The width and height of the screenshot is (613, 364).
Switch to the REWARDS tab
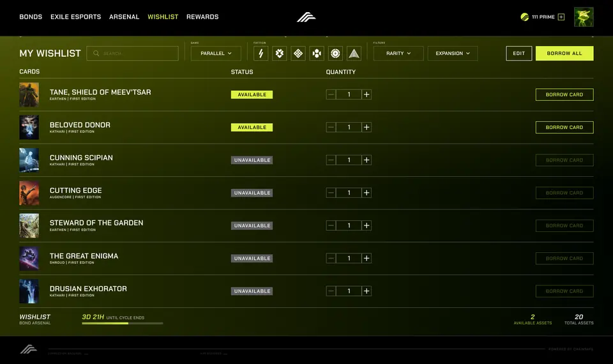(202, 17)
